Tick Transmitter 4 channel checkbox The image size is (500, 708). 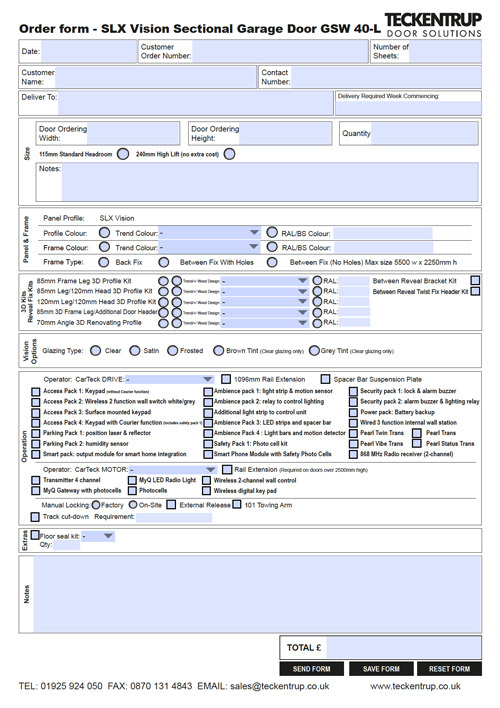tap(36, 480)
